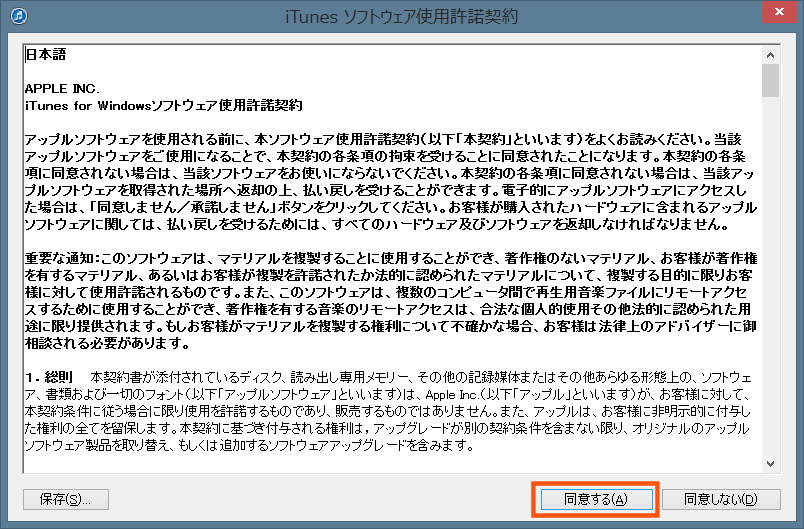Click the scrollbar down arrow

pos(770,463)
